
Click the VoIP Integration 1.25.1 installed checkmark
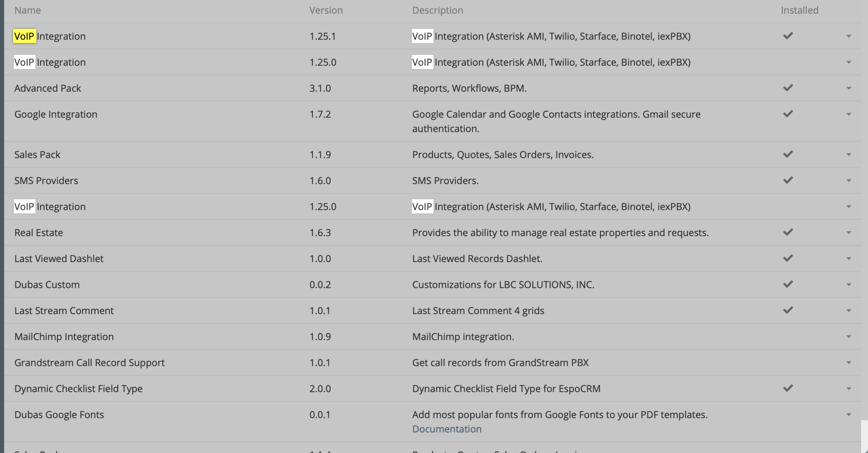coord(788,36)
